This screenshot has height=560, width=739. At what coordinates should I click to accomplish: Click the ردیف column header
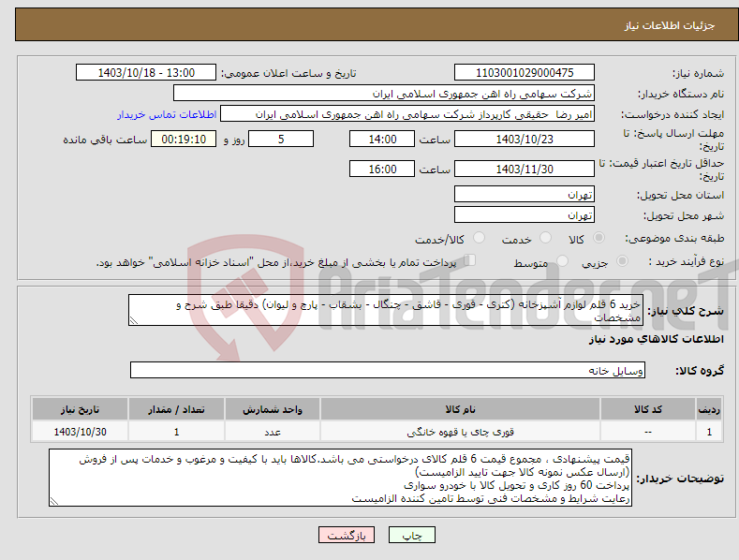[x=709, y=409]
